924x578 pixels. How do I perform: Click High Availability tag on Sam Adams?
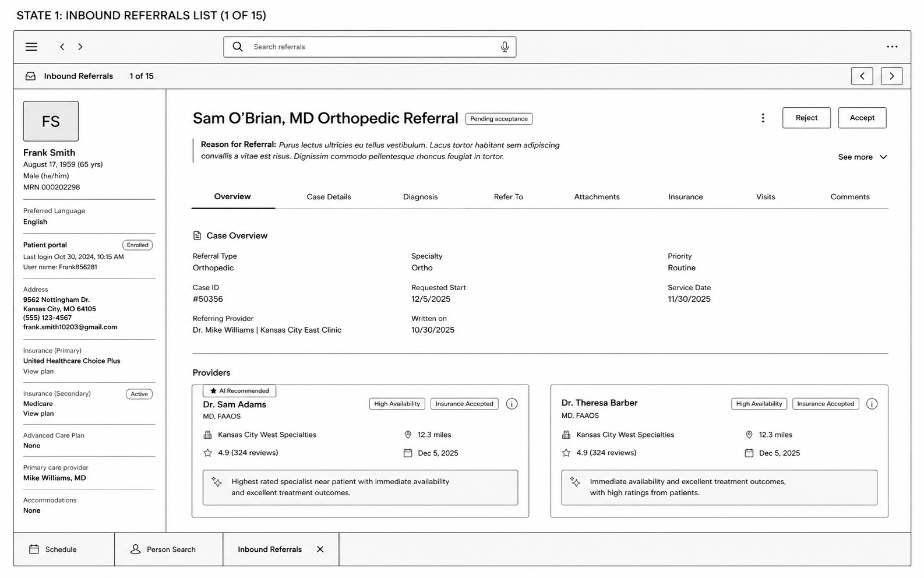click(x=397, y=404)
